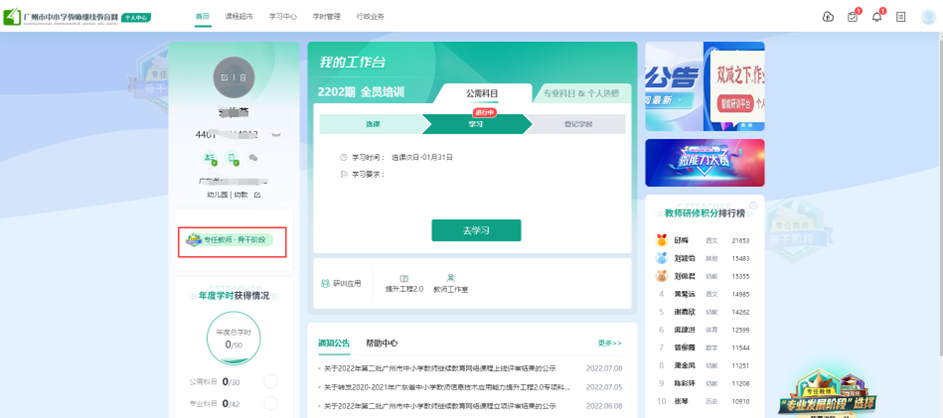Click the help question icon by 排行榜

click(x=754, y=206)
